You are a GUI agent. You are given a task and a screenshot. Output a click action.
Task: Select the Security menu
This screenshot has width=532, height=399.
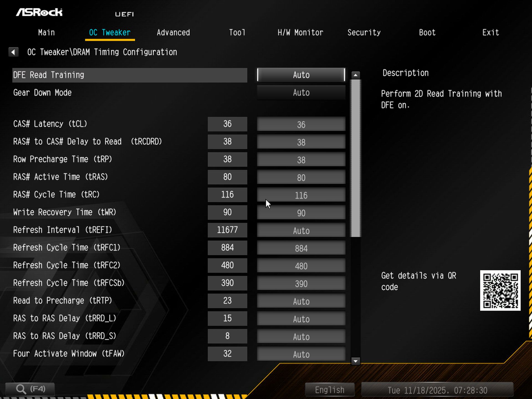(364, 32)
